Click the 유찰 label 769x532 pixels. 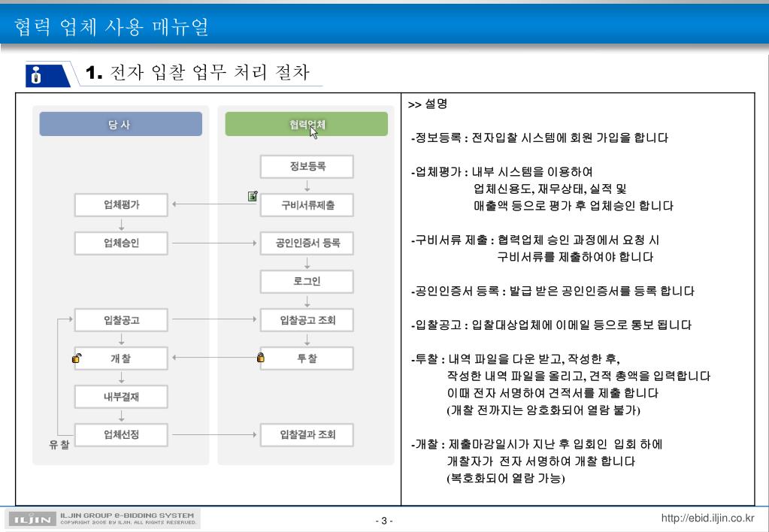tap(59, 445)
